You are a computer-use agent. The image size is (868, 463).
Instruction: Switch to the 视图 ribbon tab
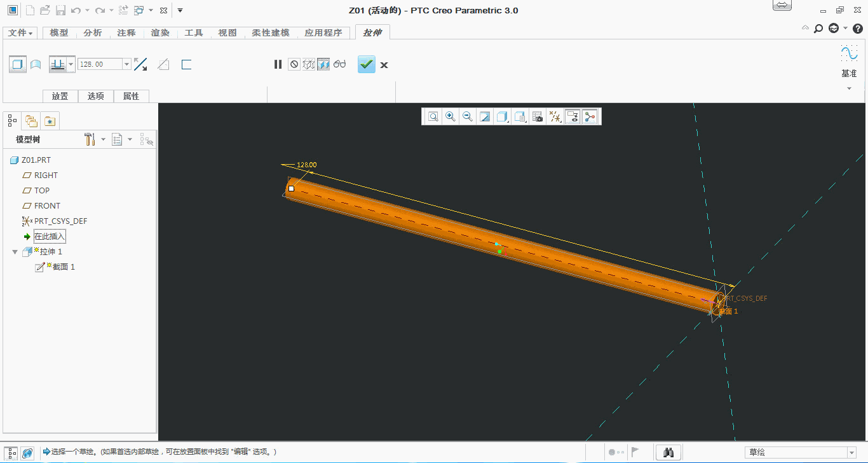(227, 33)
